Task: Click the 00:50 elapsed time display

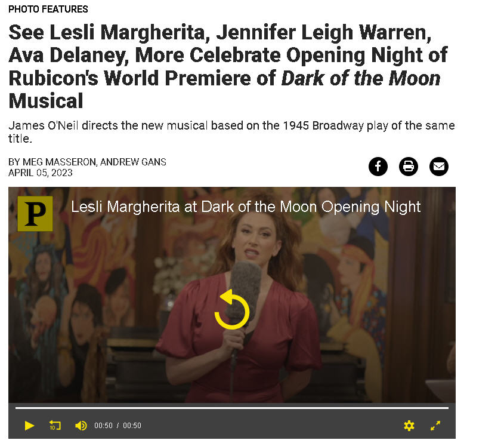Action: point(103,426)
